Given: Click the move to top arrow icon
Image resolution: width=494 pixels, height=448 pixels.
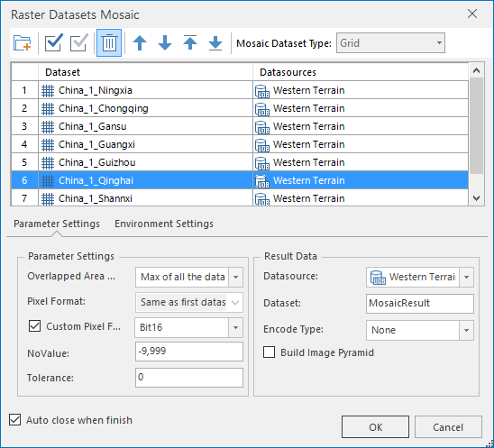Looking at the screenshot, I should (190, 43).
